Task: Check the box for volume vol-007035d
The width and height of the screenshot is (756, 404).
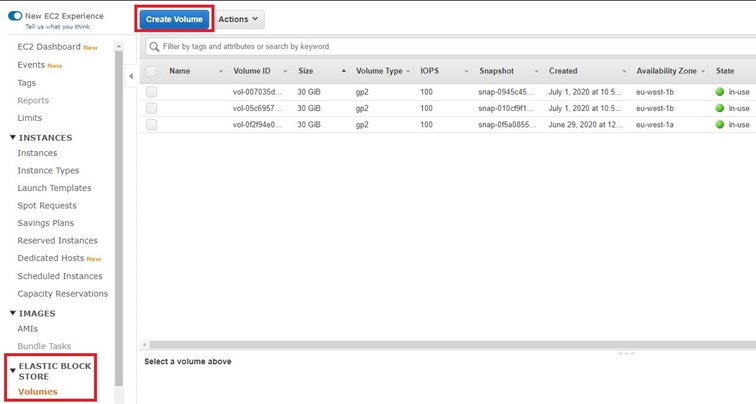Action: pos(151,92)
